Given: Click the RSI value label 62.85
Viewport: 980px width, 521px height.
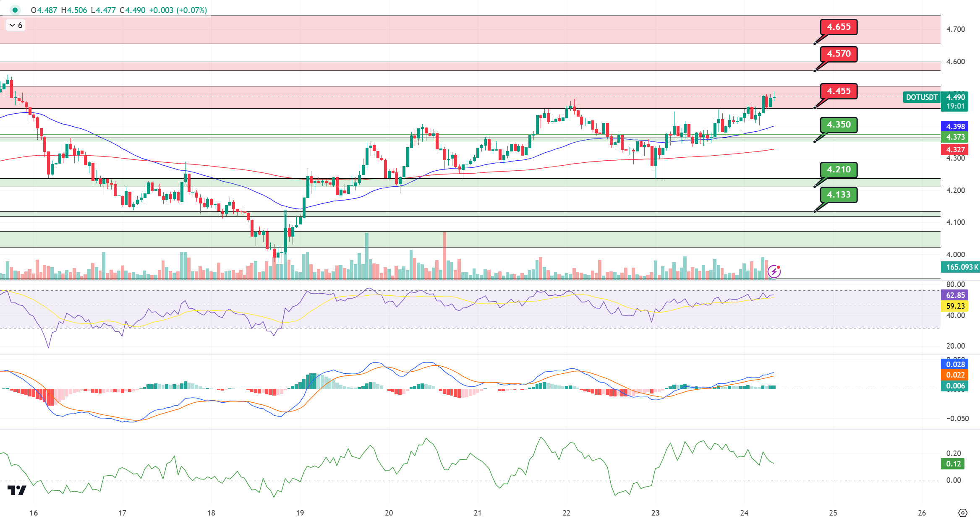Looking at the screenshot, I should click(955, 295).
